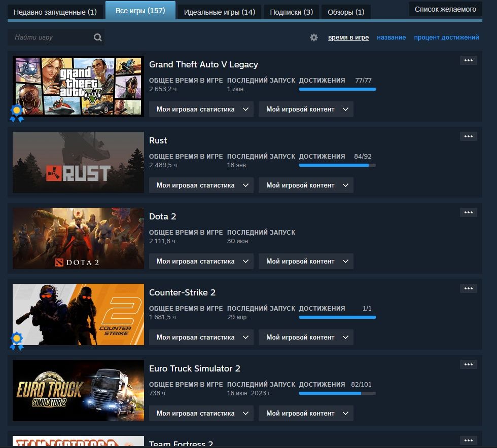This screenshot has height=448, width=497.
Task: Open the Подписки (3) tab
Action: [x=291, y=12]
